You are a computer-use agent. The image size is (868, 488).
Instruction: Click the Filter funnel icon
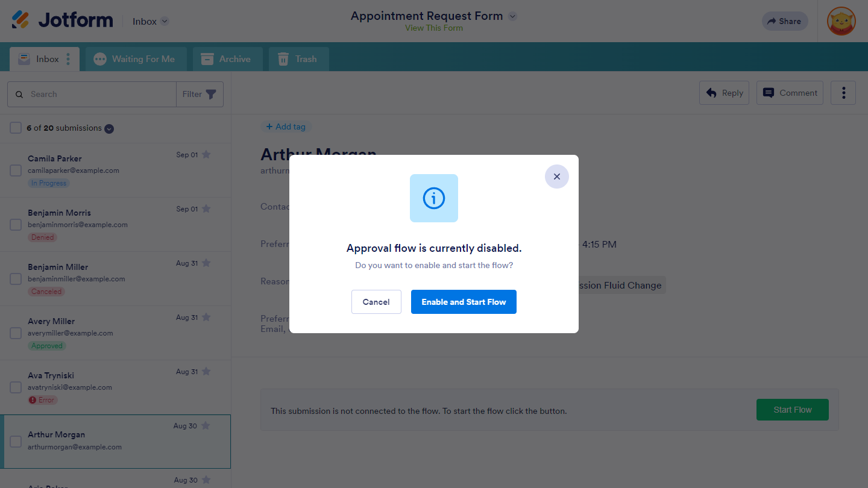pyautogui.click(x=211, y=95)
